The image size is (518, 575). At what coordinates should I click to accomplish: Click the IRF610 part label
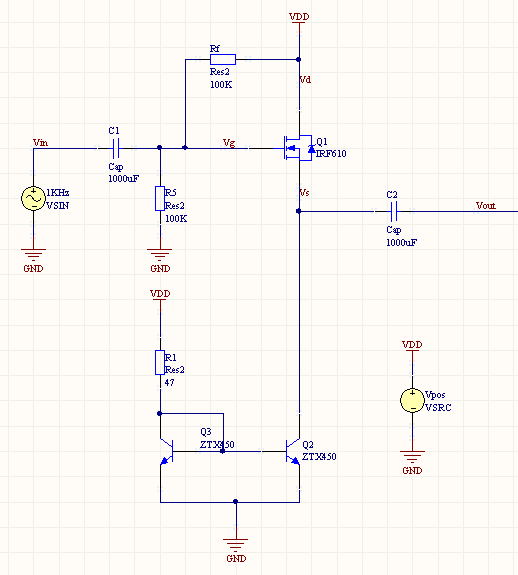pyautogui.click(x=331, y=154)
